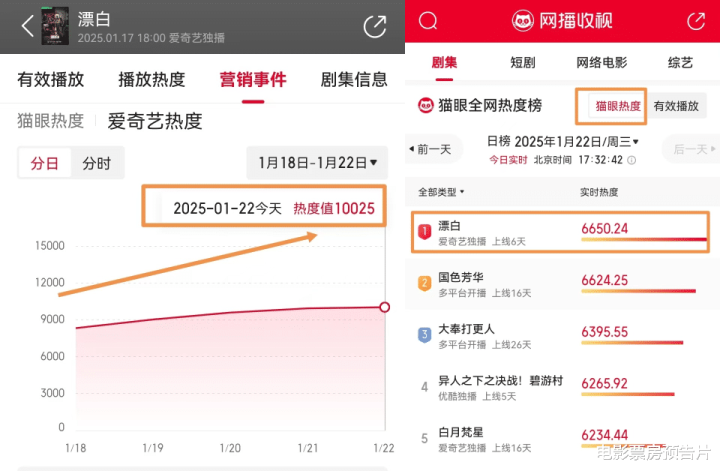Share the 网播收视 ranking page

[x=696, y=21]
